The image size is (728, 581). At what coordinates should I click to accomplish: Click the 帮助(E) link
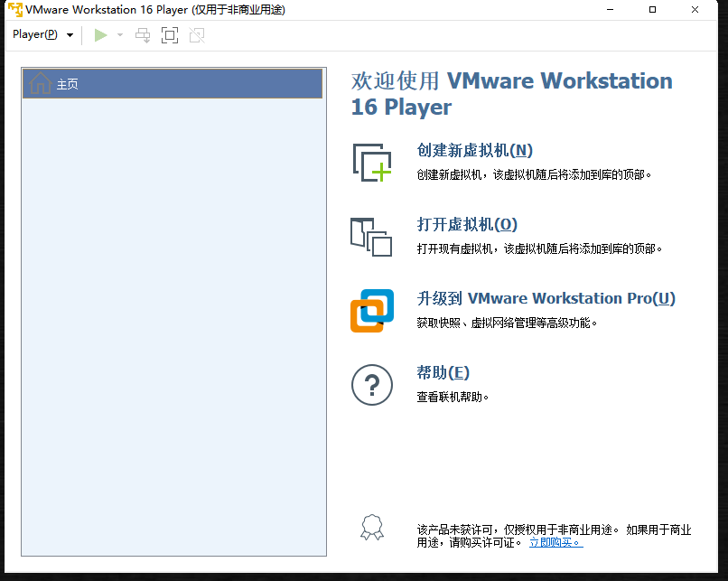(x=443, y=372)
